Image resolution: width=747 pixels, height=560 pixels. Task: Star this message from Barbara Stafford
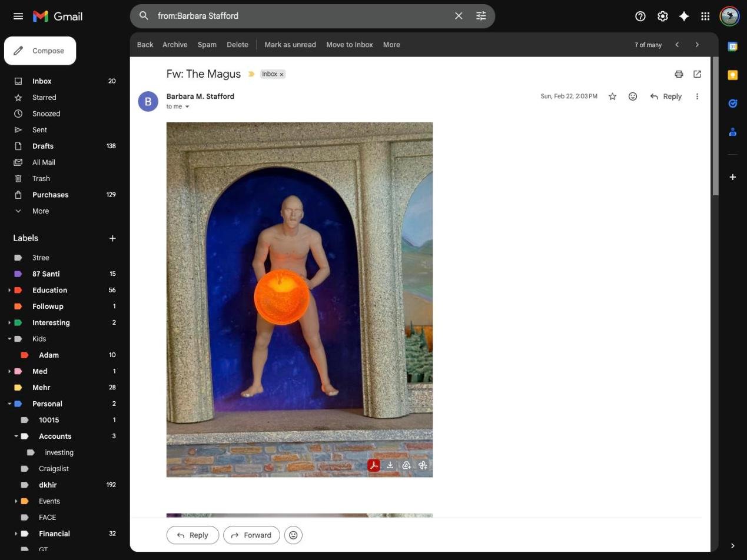point(612,96)
